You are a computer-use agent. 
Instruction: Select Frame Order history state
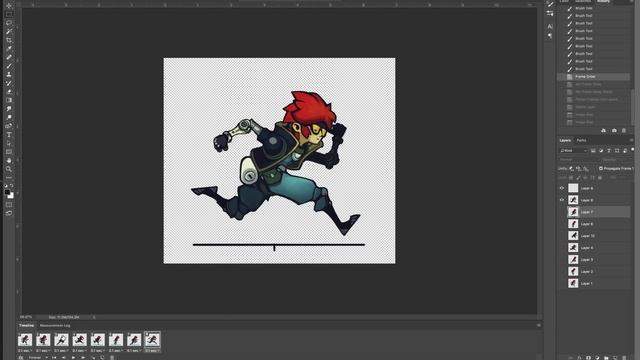click(593, 77)
